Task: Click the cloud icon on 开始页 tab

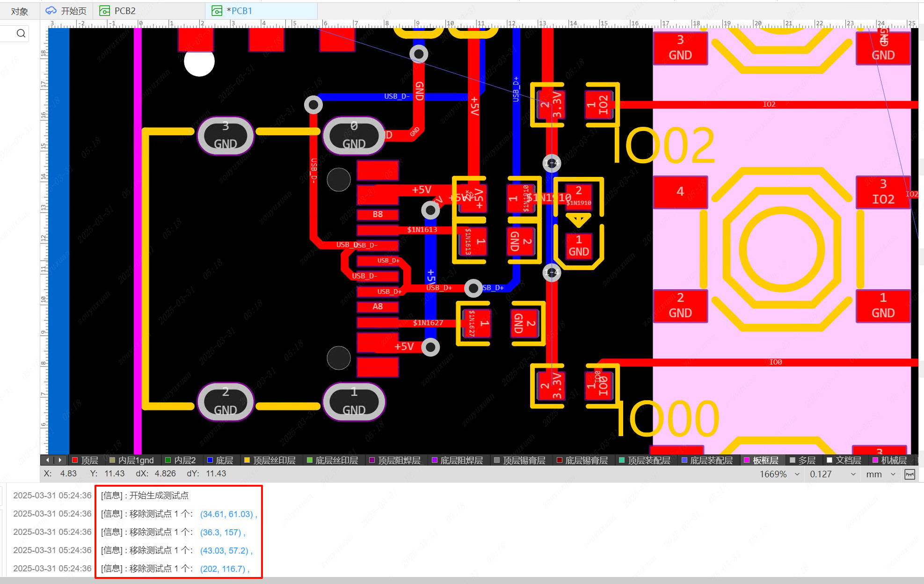Action: (51, 11)
